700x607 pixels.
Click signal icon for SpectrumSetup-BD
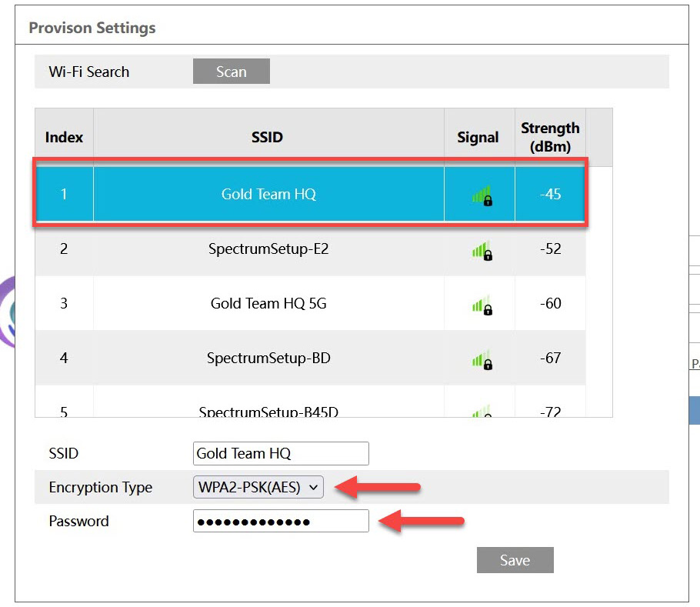tap(481, 359)
